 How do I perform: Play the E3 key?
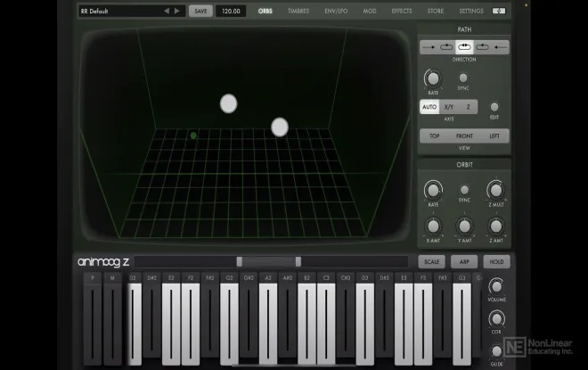pos(404,325)
